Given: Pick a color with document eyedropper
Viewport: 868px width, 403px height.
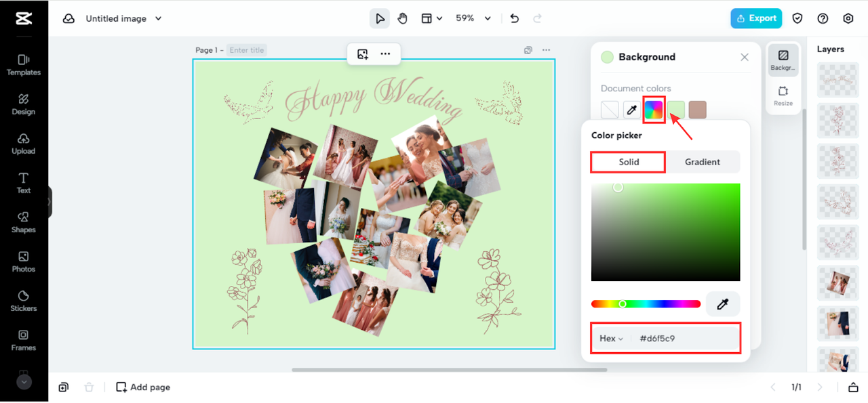Looking at the screenshot, I should click(x=631, y=110).
